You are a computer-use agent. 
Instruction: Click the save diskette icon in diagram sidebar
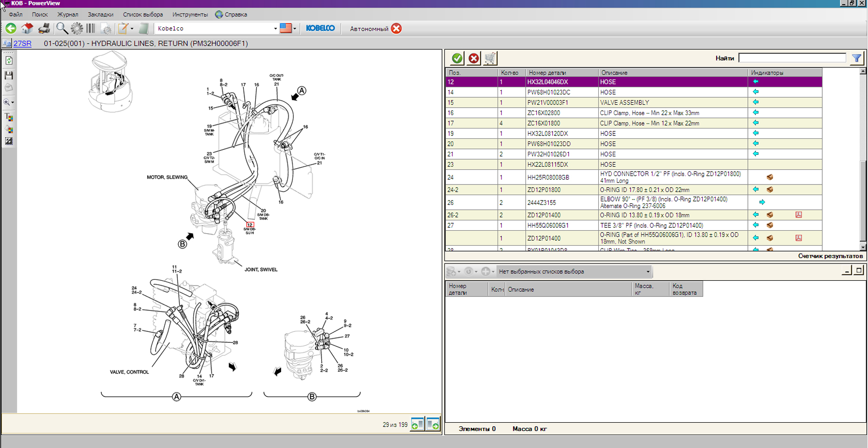pos(9,75)
